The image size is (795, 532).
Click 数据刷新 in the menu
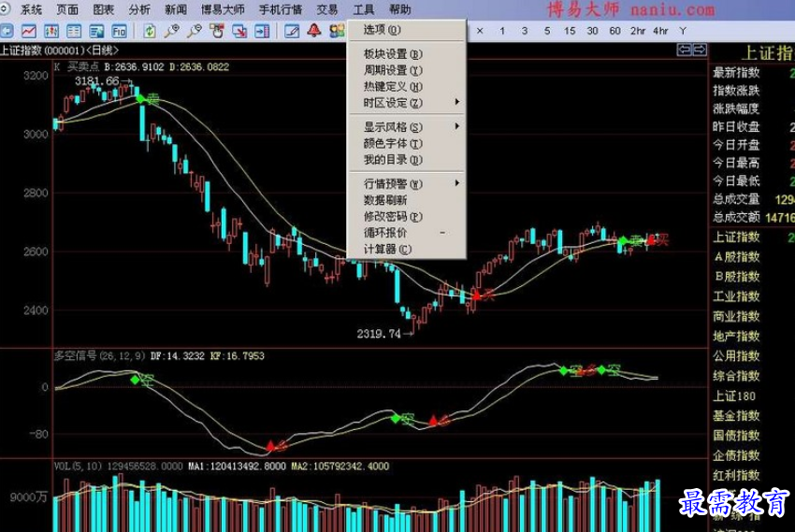(406, 200)
